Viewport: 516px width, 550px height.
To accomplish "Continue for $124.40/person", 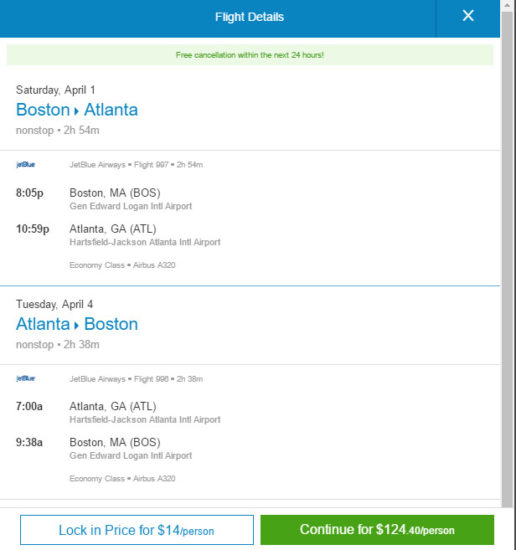I will pos(377,530).
